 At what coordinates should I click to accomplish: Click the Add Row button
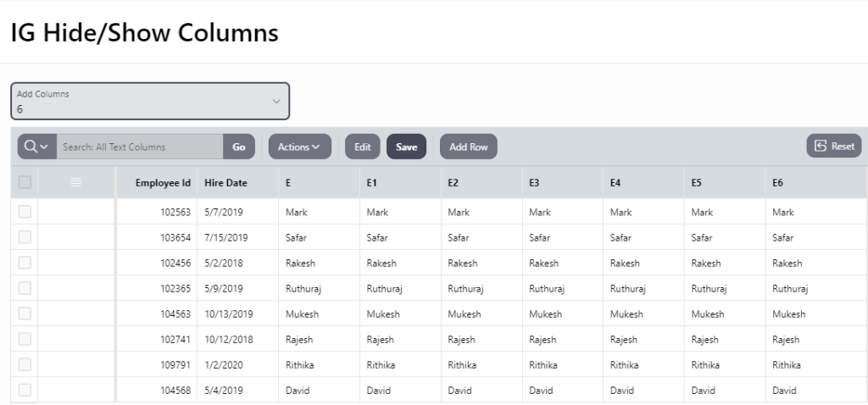click(x=468, y=147)
